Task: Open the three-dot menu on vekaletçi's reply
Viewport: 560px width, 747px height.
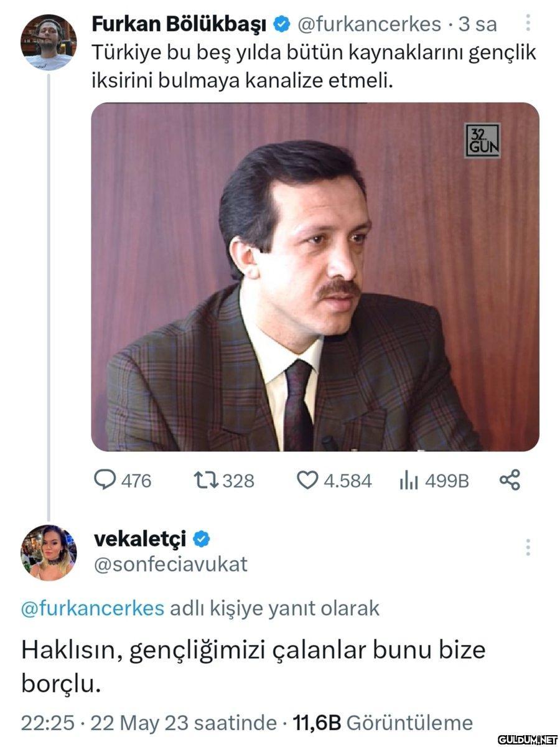Action: coord(528,547)
